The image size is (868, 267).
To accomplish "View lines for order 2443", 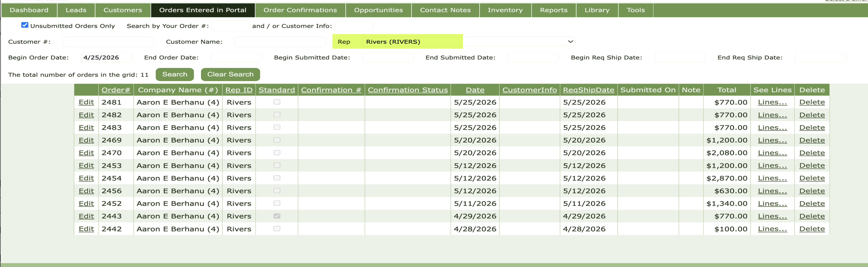I will click(772, 216).
